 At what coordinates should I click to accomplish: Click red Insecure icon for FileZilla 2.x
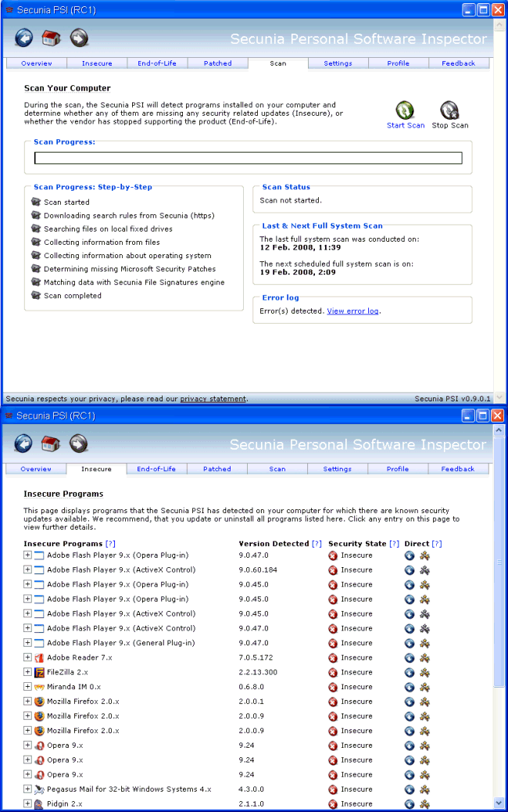tap(333, 672)
